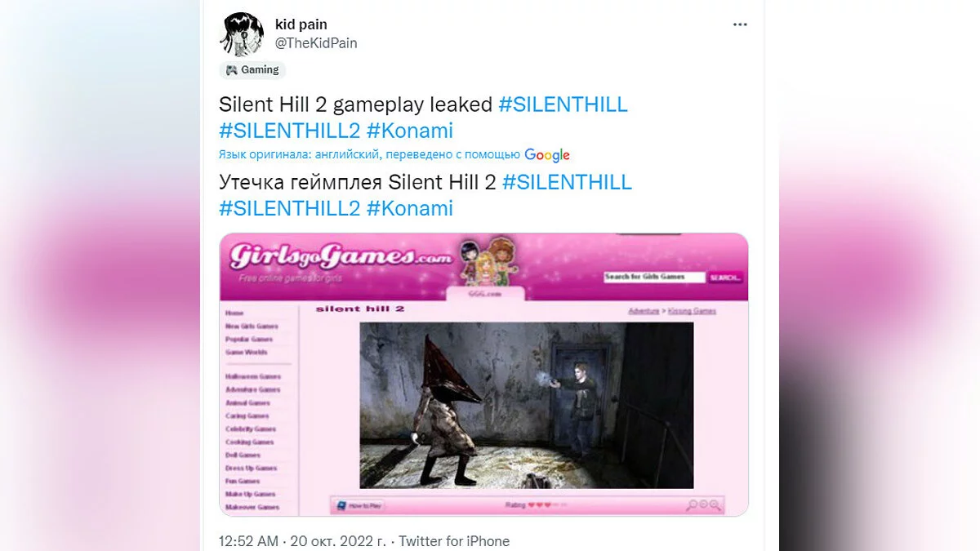The image size is (980, 551).
Task: Select the Gaming topic tag
Action: [x=252, y=70]
